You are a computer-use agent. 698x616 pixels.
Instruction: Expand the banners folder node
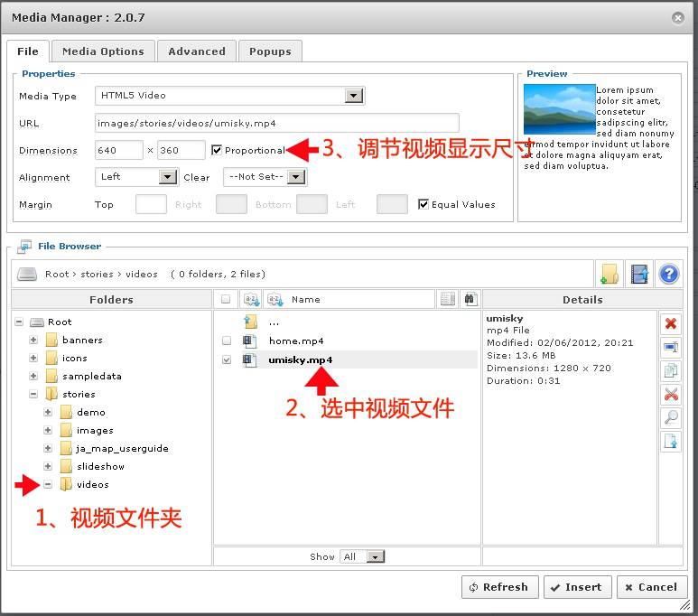(x=33, y=340)
